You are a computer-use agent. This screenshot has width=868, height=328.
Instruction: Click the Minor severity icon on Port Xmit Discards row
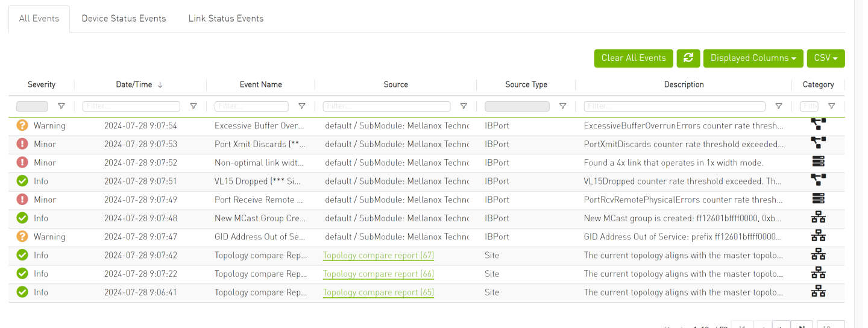pyautogui.click(x=22, y=145)
